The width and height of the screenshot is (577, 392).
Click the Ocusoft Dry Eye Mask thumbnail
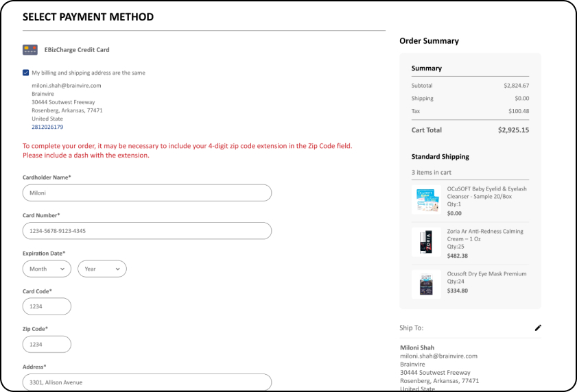click(x=426, y=284)
